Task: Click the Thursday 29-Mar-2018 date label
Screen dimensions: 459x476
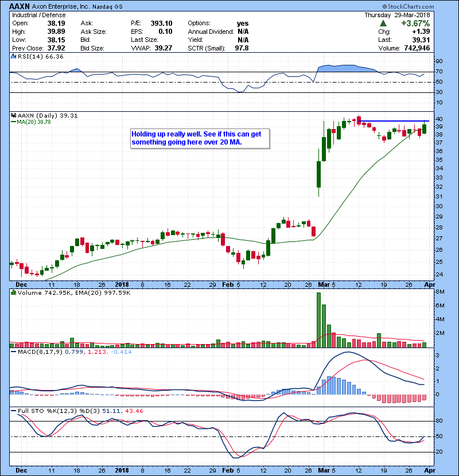Action: coord(398,15)
